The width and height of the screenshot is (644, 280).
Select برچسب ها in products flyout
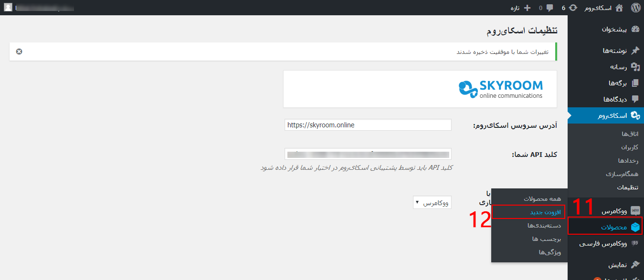(x=547, y=239)
